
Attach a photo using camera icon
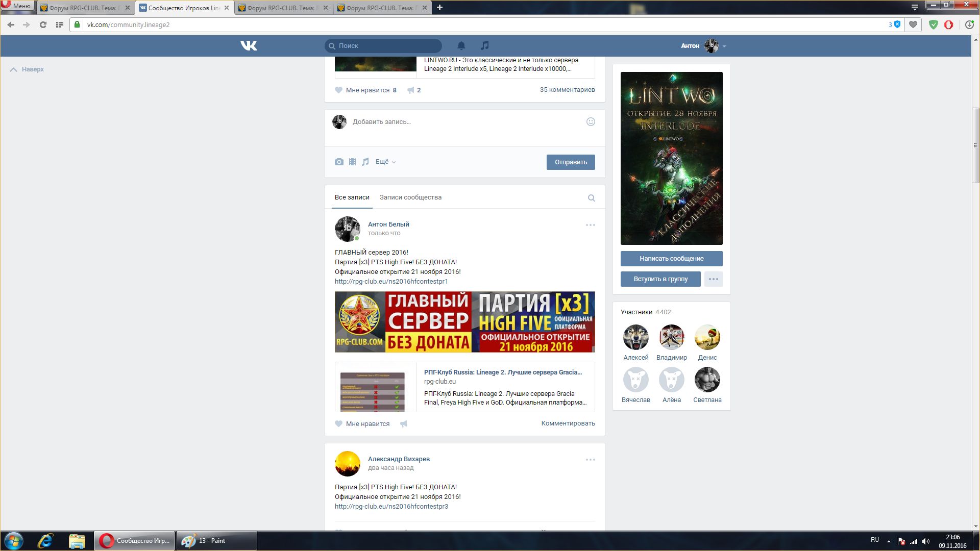339,162
